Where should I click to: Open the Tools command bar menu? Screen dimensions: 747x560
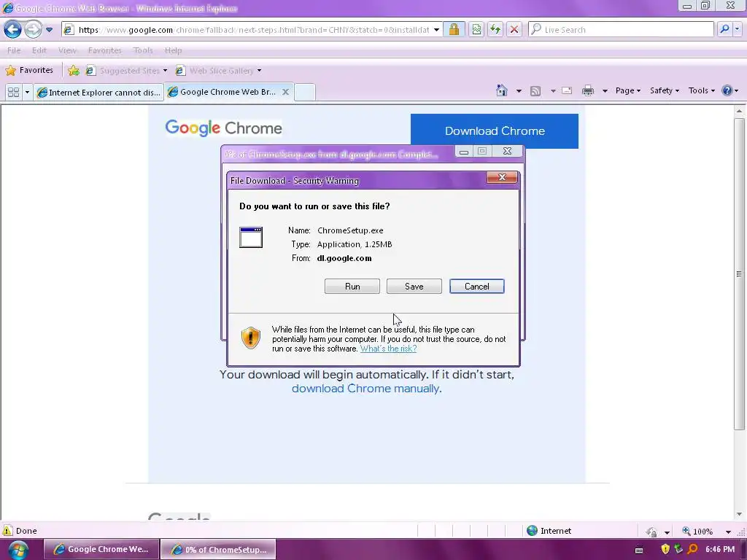tap(701, 90)
